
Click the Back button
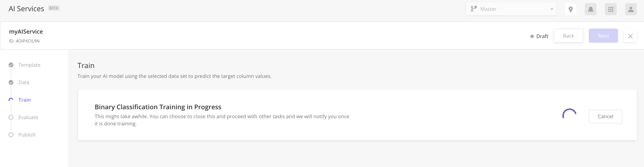click(x=568, y=36)
